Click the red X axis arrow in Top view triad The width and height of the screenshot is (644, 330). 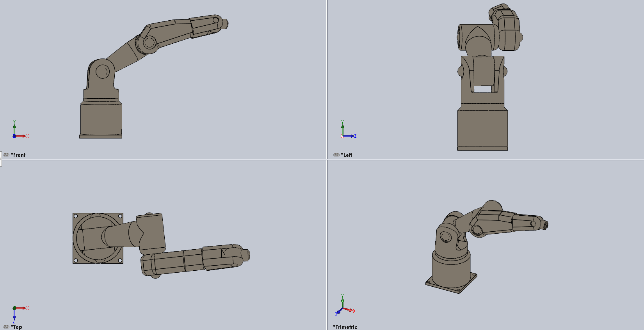pos(21,308)
